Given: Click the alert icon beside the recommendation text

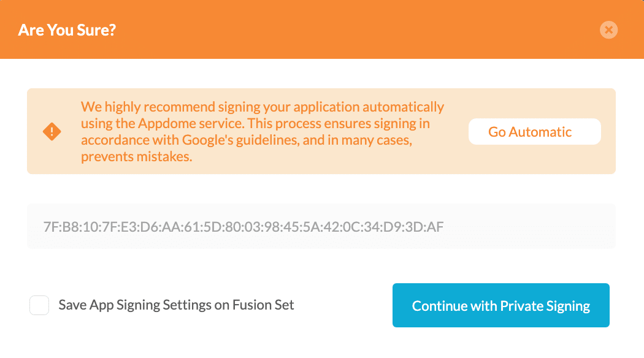Looking at the screenshot, I should tap(52, 131).
